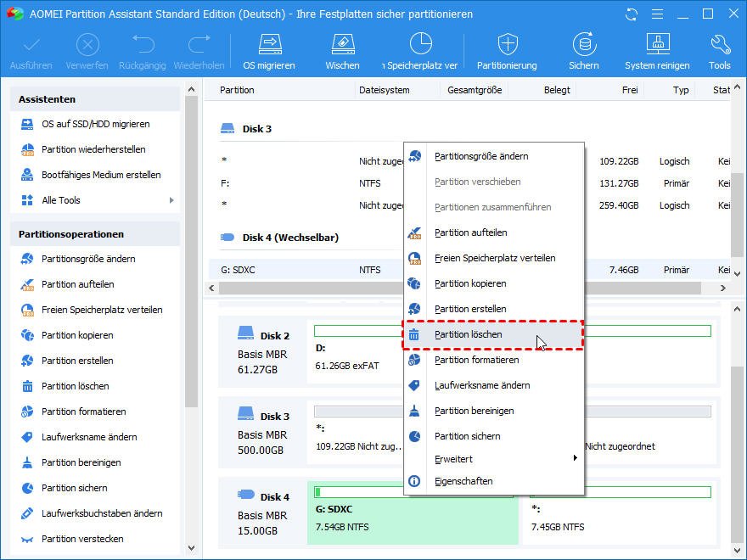Pick Partition erstellen in context menu

click(x=493, y=309)
